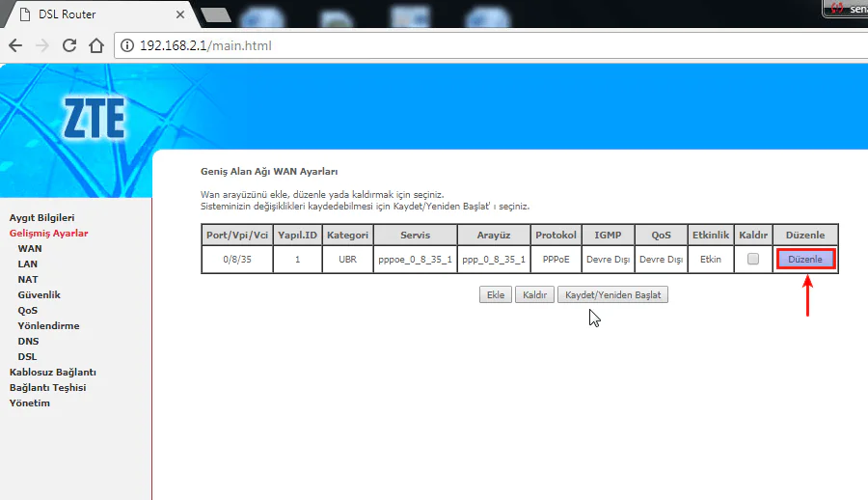Open a new browser tab
Screen dimensions: 868x500
click(x=216, y=15)
